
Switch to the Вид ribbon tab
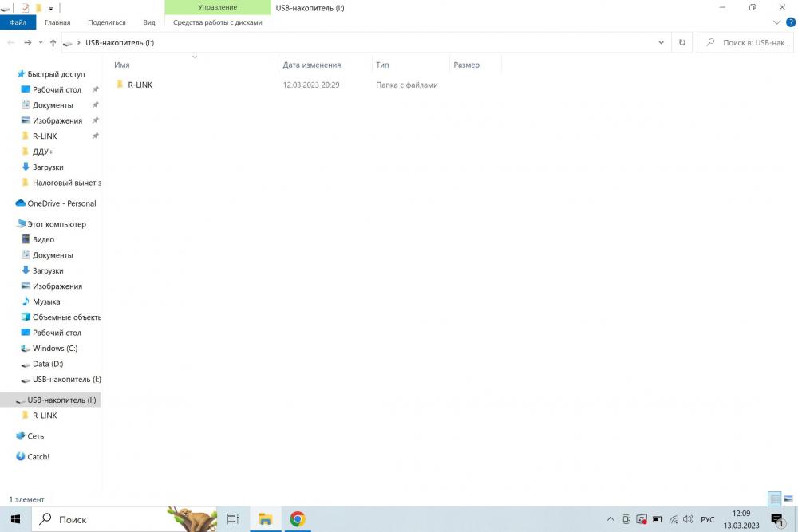tap(149, 22)
